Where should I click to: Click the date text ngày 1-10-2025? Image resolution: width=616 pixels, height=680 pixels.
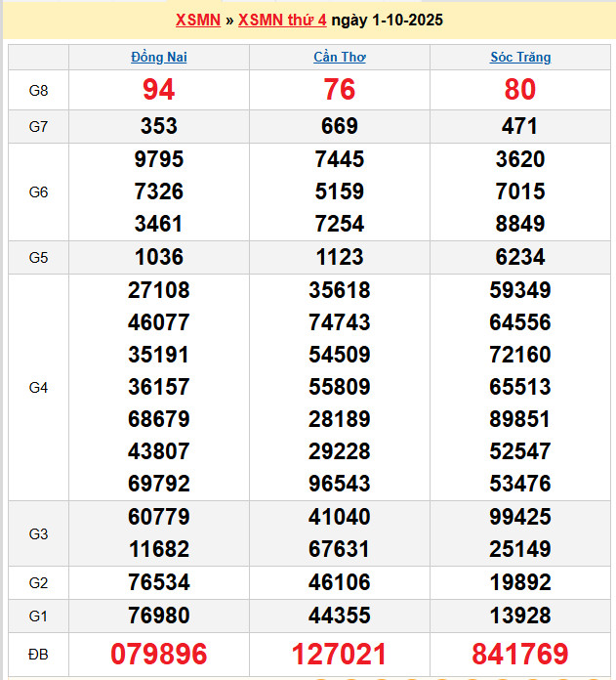click(387, 20)
